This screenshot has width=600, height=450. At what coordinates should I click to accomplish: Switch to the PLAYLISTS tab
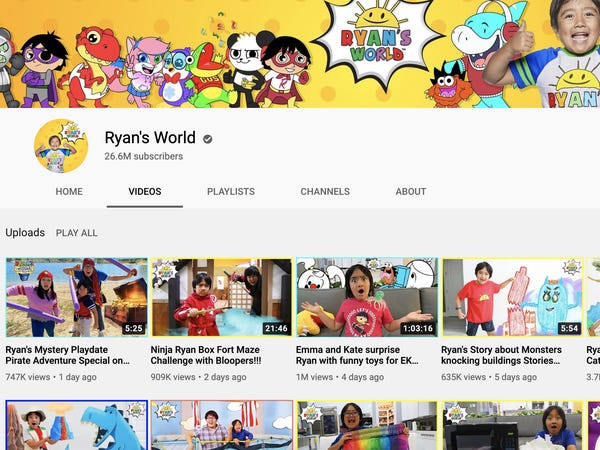coord(231,191)
